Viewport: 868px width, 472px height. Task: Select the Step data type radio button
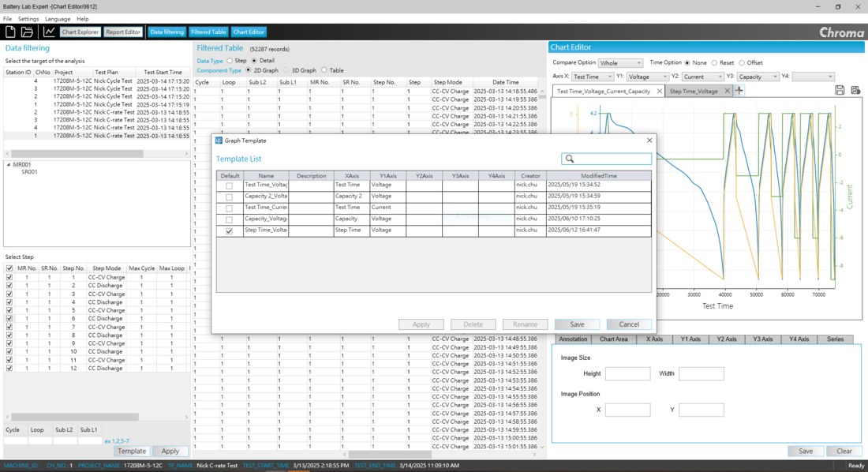tap(230, 61)
